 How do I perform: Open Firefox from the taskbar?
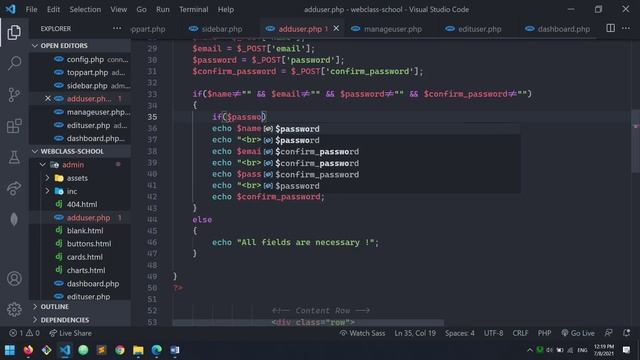click(x=28, y=350)
